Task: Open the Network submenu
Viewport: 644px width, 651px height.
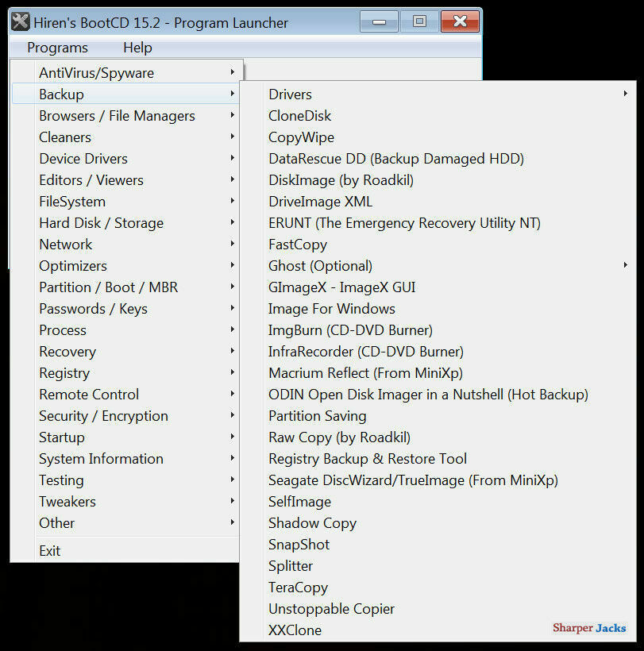Action: tap(125, 245)
